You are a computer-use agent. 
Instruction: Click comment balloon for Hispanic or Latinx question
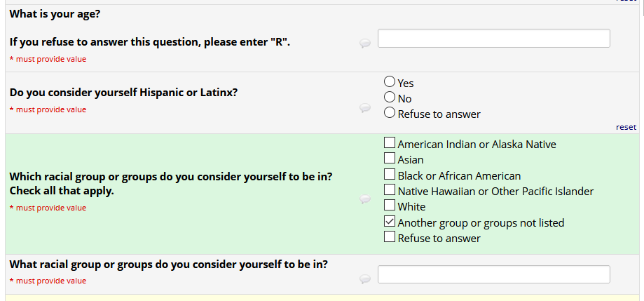(364, 107)
